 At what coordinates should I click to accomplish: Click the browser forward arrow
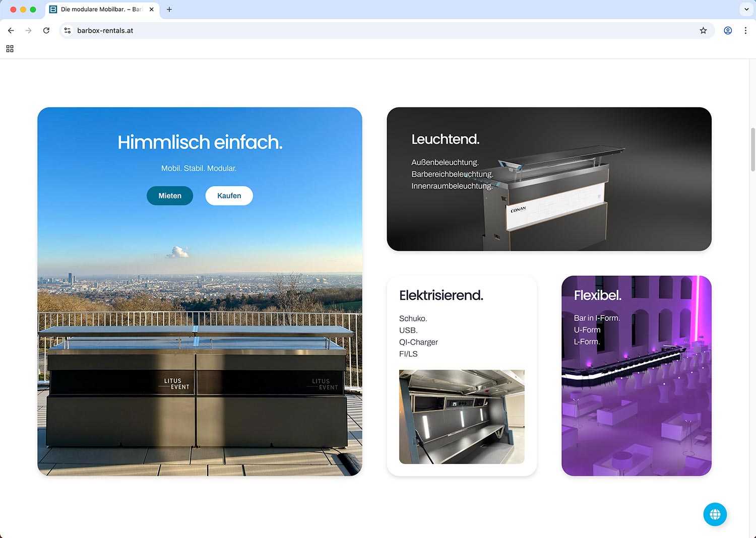[x=28, y=31]
